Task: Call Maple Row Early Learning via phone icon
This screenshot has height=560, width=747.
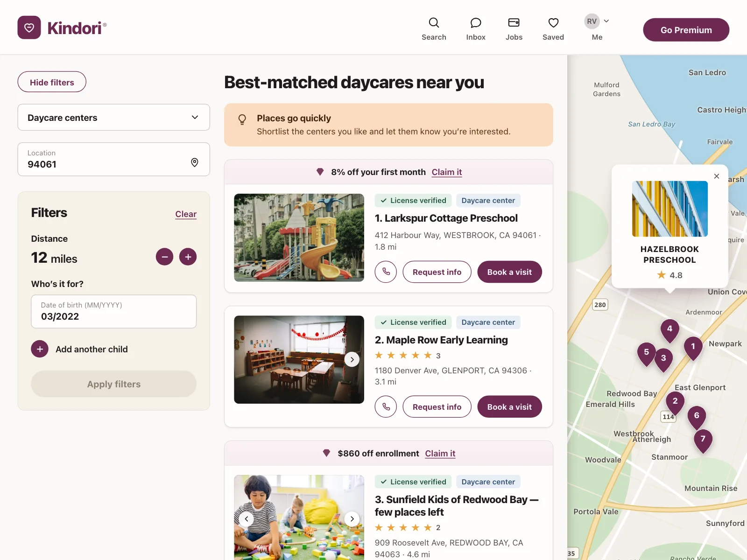Action: [x=386, y=407]
